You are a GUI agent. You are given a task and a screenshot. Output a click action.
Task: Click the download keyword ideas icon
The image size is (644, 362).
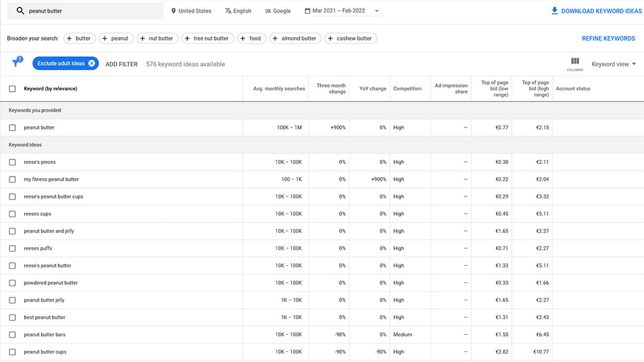click(x=554, y=11)
